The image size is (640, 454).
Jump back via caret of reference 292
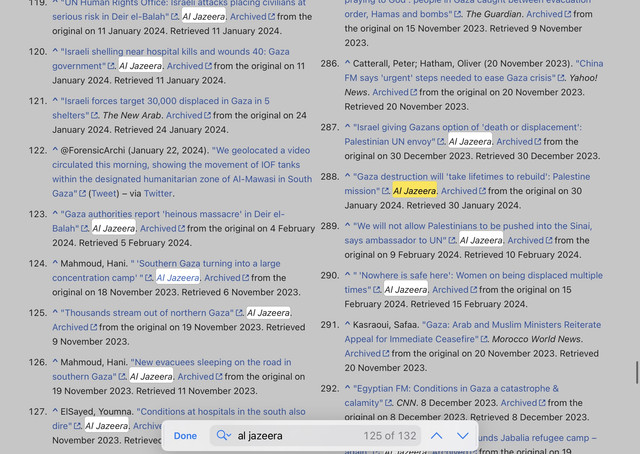coord(347,388)
